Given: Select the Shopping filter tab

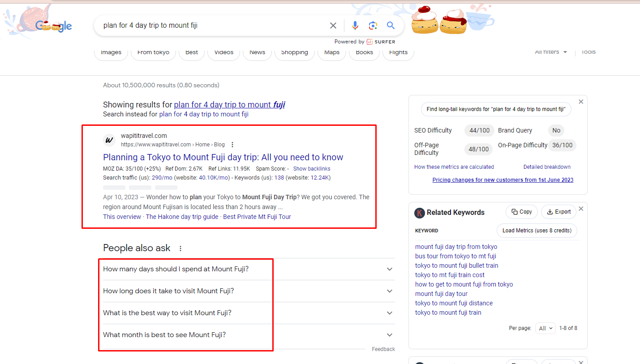Looking at the screenshot, I should coord(294,52).
